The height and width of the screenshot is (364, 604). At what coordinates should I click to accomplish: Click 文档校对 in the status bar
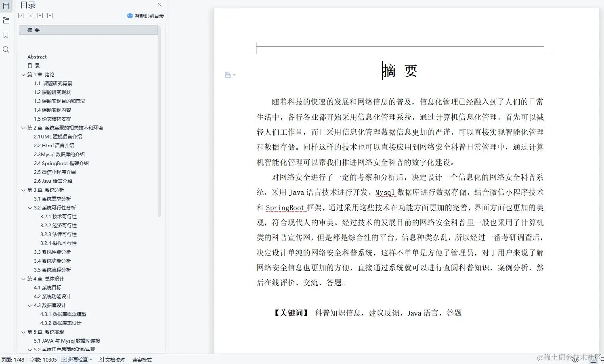pyautogui.click(x=111, y=360)
